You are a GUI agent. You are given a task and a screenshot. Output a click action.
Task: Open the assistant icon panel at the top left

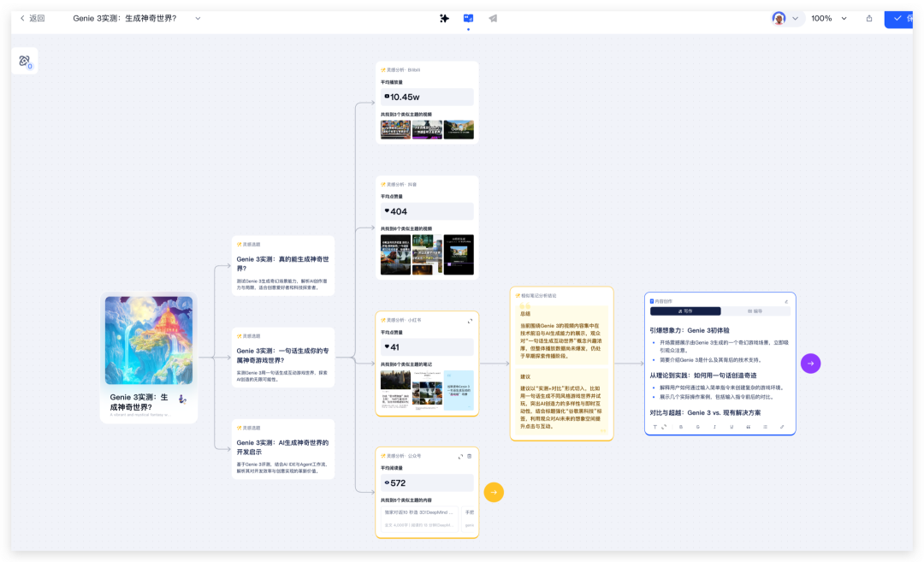(25, 61)
